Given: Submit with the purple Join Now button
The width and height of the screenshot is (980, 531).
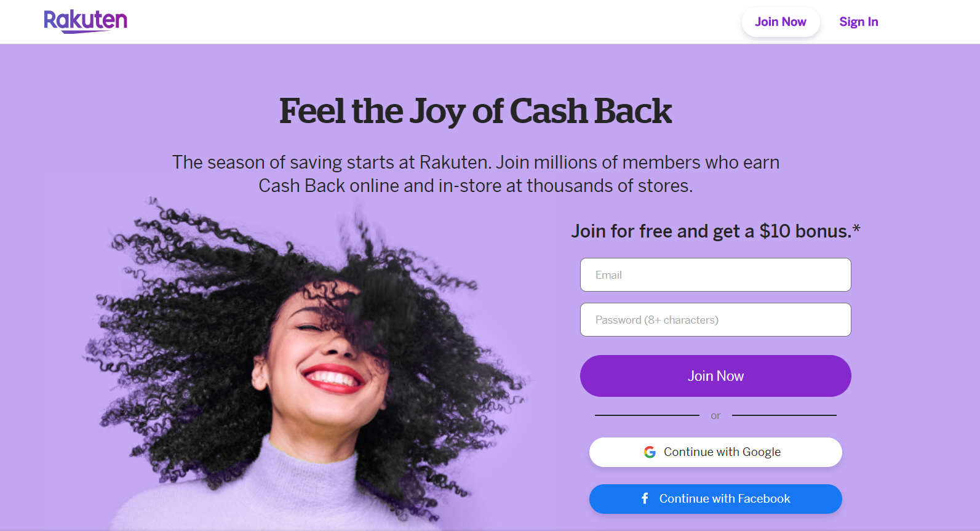Looking at the screenshot, I should 715,376.
